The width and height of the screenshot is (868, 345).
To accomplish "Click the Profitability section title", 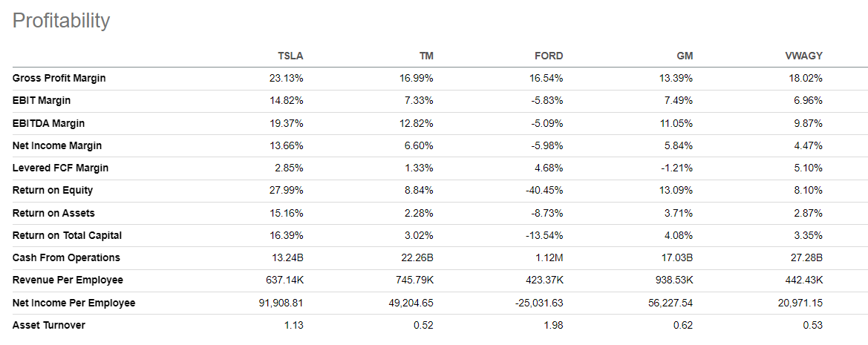I will click(x=61, y=21).
